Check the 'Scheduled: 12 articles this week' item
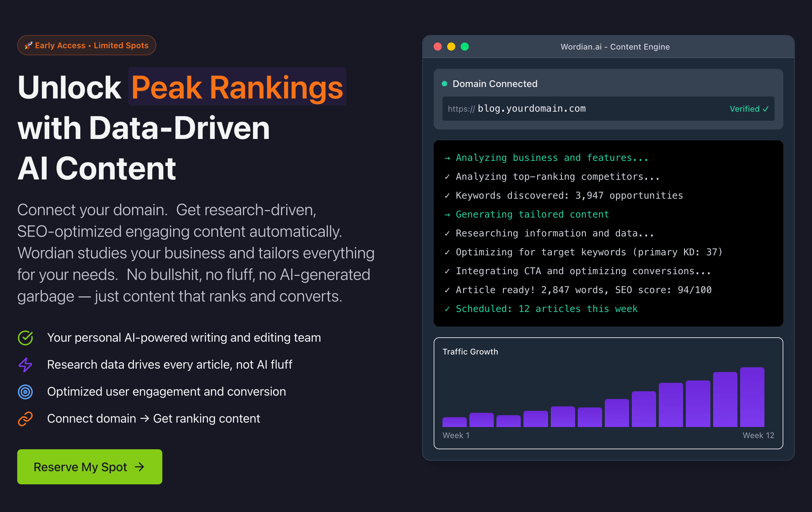The image size is (812, 512). (x=448, y=309)
